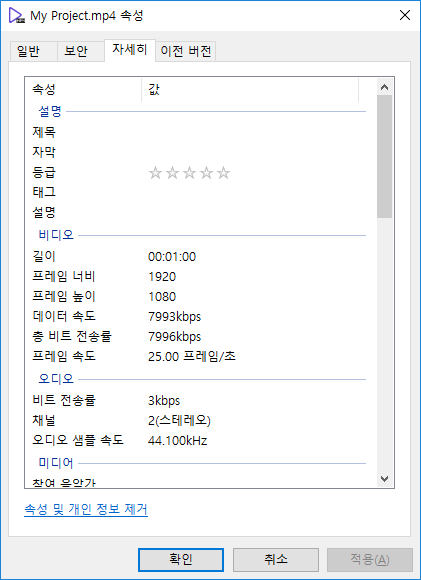421x580 pixels.
Task: Click the 44.100kHz sample rate value
Action: [x=178, y=441]
